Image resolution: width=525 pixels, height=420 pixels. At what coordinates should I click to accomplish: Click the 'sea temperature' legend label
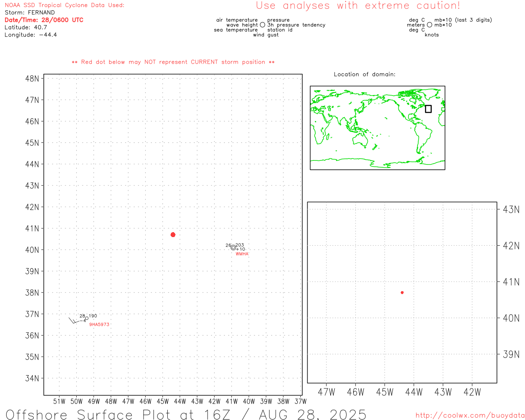coord(236,30)
